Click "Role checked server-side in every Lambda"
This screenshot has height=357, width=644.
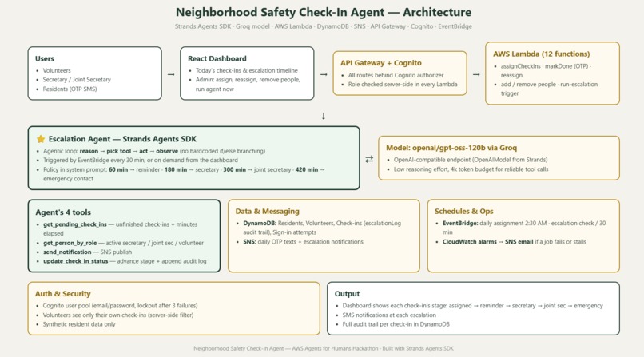(403, 85)
